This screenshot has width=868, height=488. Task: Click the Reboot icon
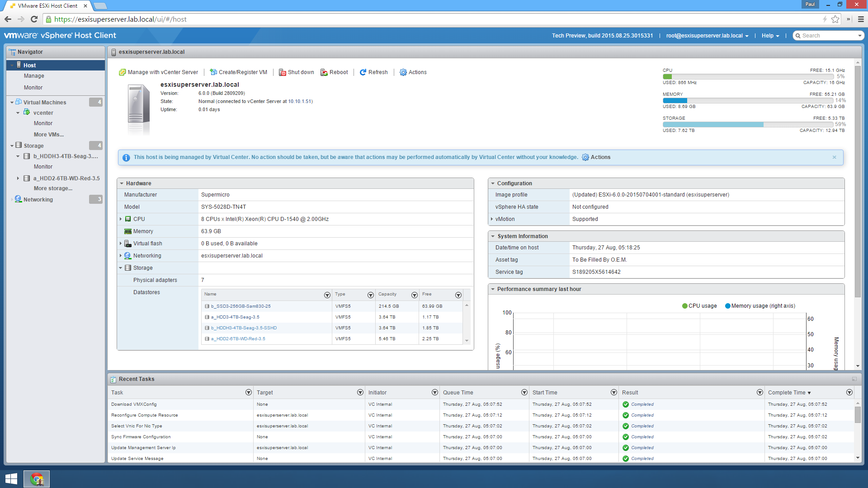(x=324, y=72)
